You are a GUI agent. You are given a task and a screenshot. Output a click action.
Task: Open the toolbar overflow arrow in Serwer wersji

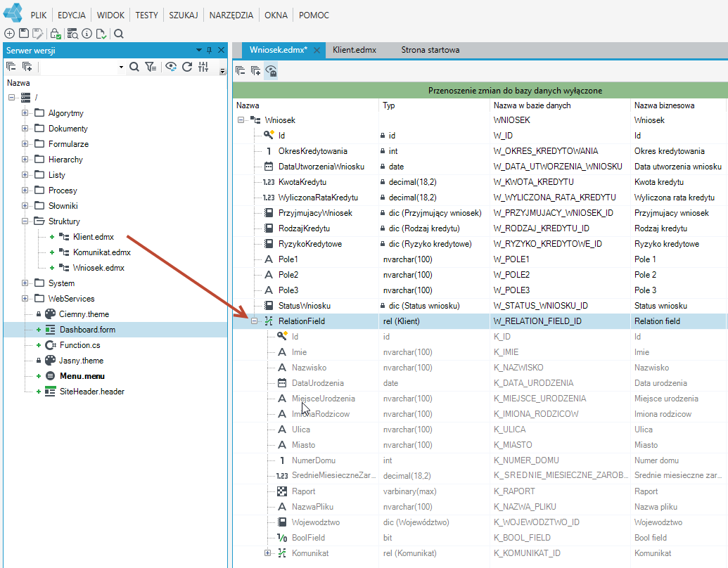point(222,71)
